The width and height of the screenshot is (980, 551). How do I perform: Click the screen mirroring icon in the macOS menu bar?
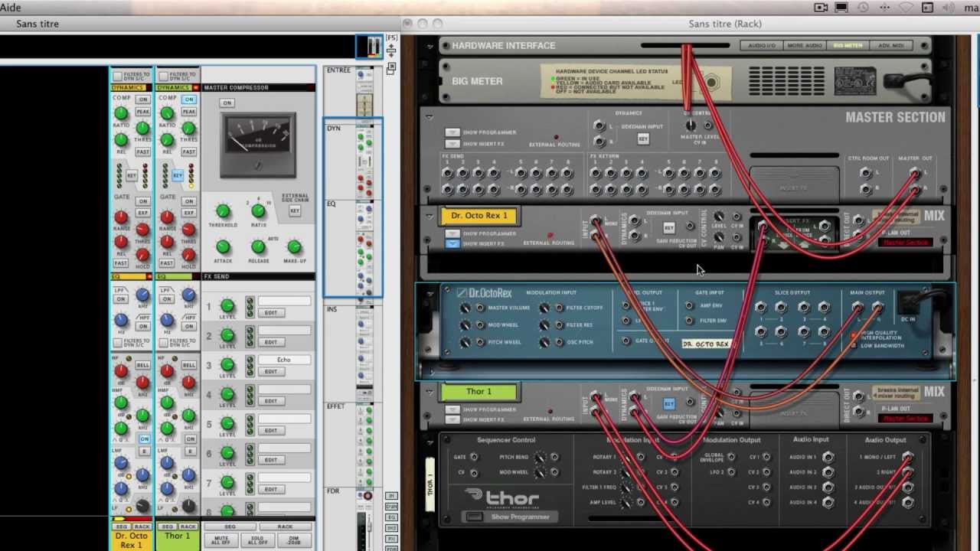[841, 8]
